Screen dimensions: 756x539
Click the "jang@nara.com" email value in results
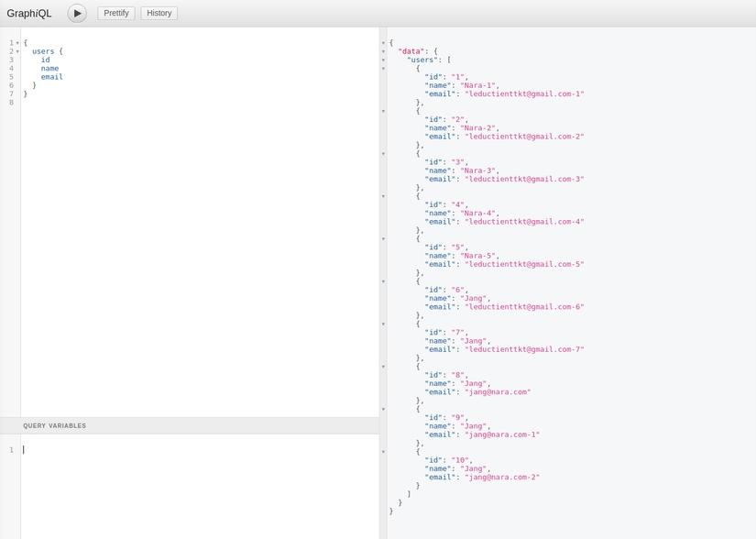(x=498, y=392)
